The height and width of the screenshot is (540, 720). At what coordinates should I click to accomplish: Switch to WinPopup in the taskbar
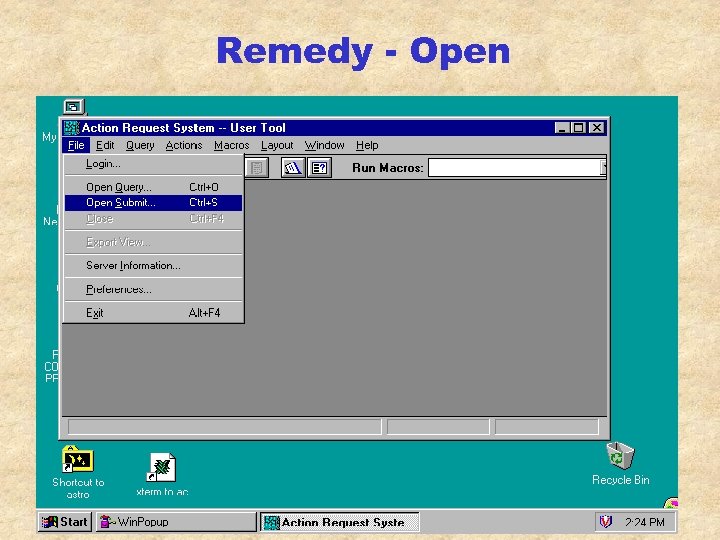coord(176,522)
